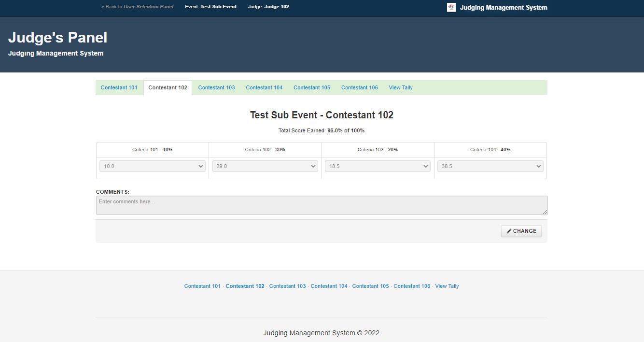Screen dimensions: 644x342
Task: Click the Judging Management System © 2022 copyright text
Action: 322,333
